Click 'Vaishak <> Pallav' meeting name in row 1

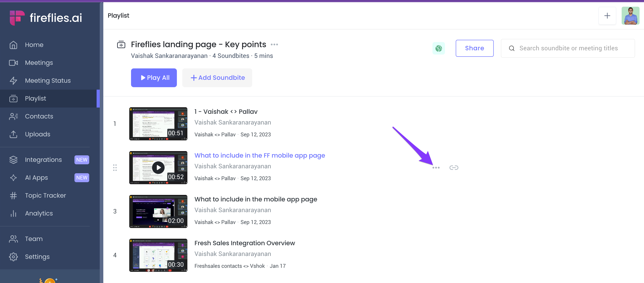(215, 135)
